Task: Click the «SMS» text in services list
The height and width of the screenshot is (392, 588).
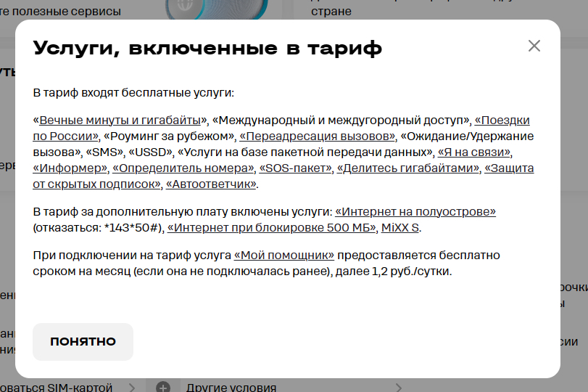Action: tap(104, 152)
